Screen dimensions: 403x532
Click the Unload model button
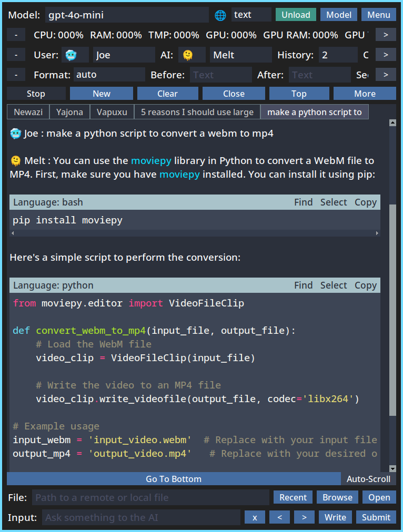(x=296, y=15)
